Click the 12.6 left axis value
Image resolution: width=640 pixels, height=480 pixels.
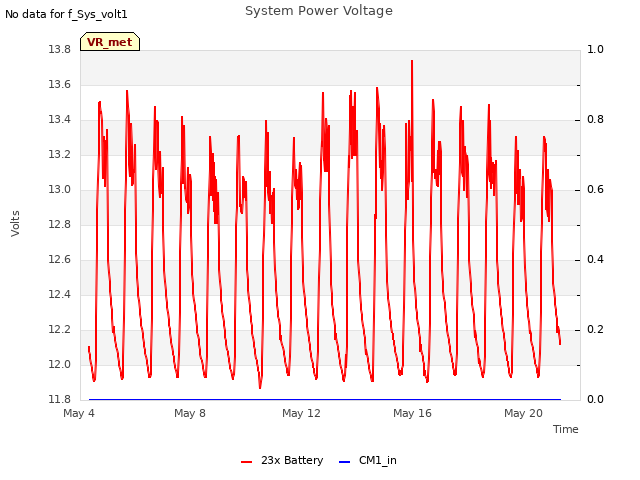coord(60,260)
